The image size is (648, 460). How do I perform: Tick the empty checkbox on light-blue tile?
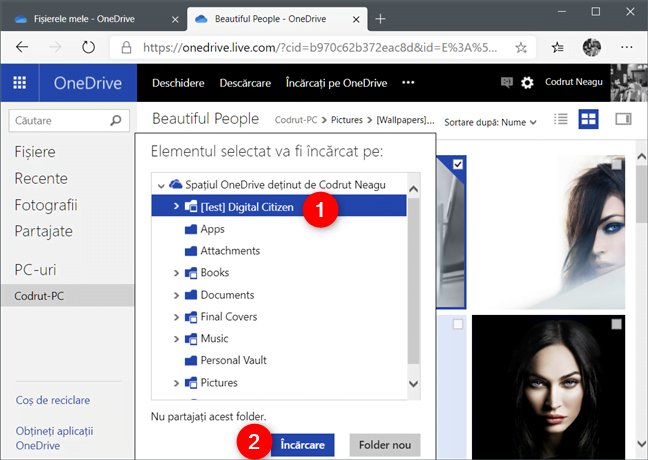pyautogui.click(x=457, y=324)
